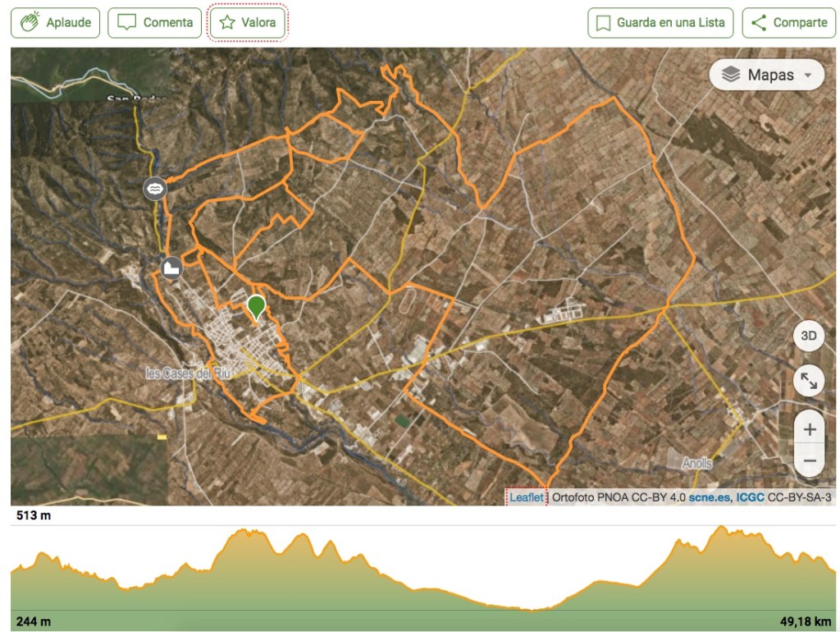The height and width of the screenshot is (632, 840).
Task: Select the water waypoint marker on map
Action: 155,189
